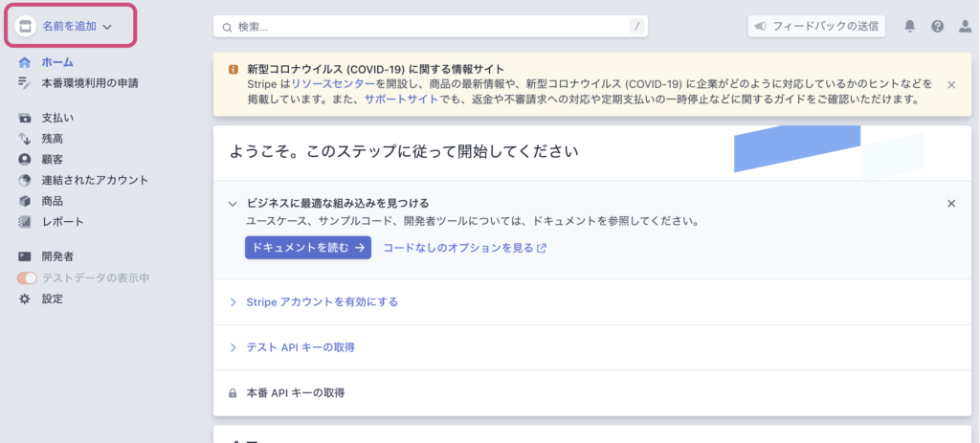Go to ホーム in sidebar

(57, 62)
